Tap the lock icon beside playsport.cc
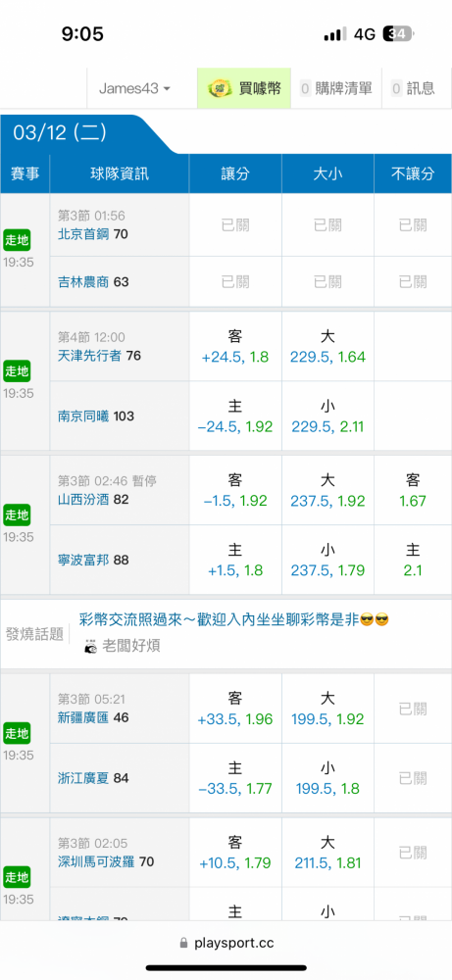Image resolution: width=452 pixels, height=980 pixels. point(183,943)
